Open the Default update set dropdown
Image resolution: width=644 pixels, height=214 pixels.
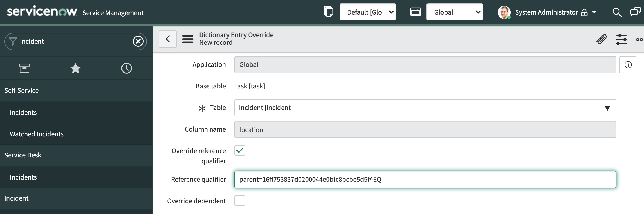[368, 12]
